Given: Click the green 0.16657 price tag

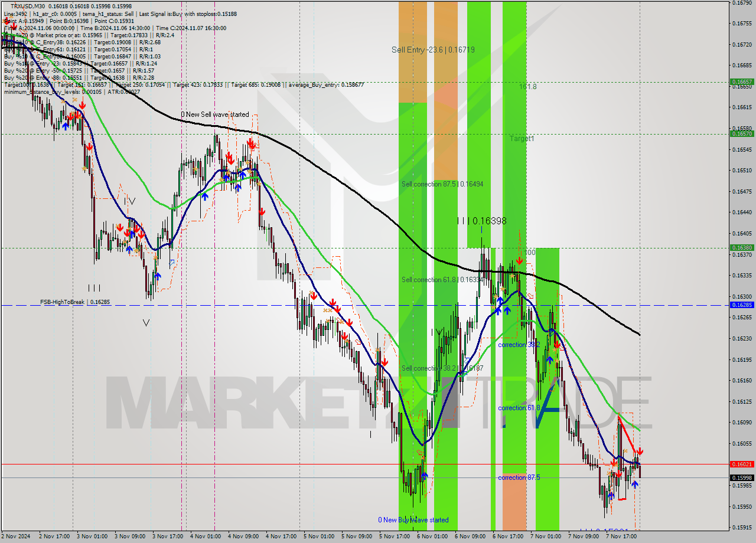Looking at the screenshot, I should pyautogui.click(x=742, y=82).
